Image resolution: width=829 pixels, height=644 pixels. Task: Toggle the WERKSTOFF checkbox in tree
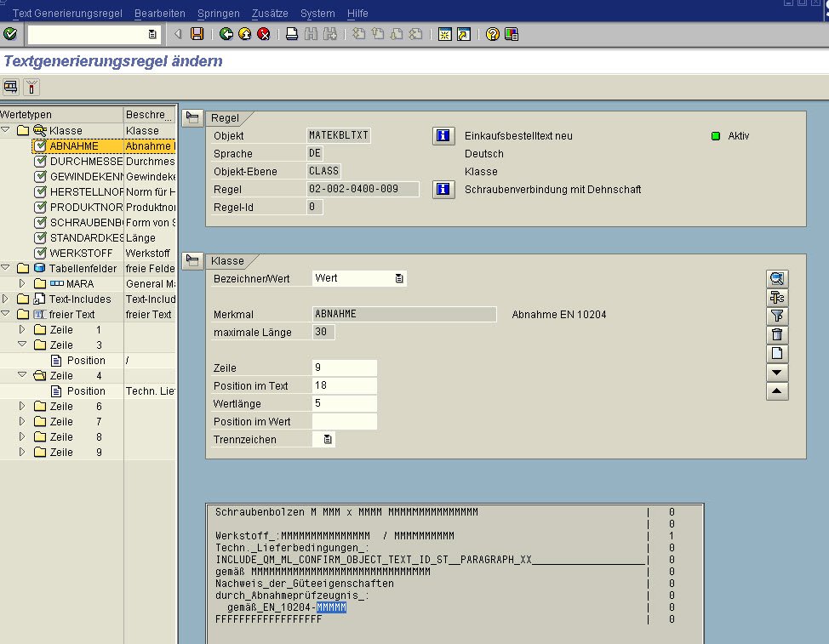tap(40, 253)
